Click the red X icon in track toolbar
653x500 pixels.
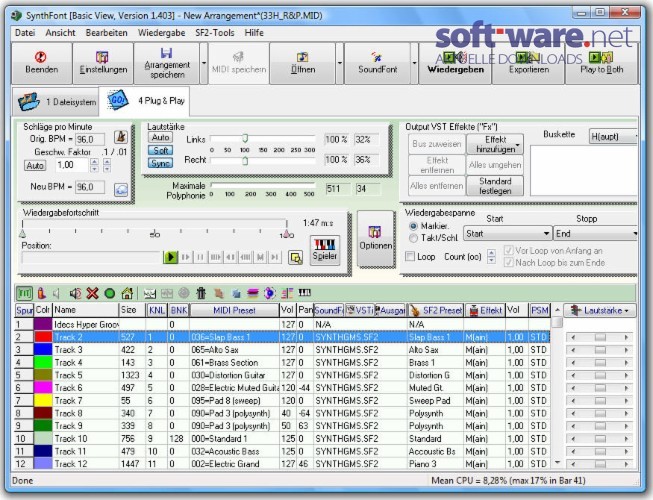point(92,294)
